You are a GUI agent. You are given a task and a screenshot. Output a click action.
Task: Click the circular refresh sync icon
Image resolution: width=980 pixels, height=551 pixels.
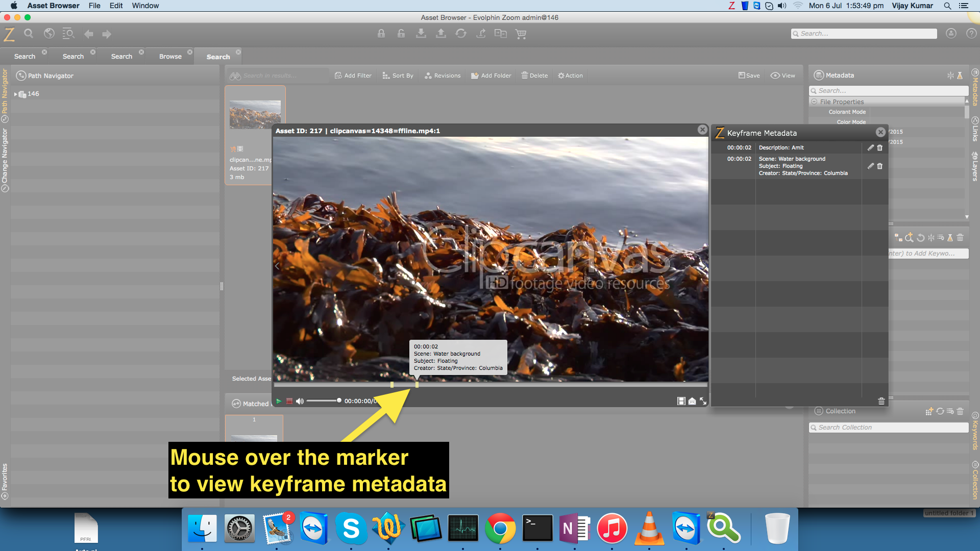461,34
